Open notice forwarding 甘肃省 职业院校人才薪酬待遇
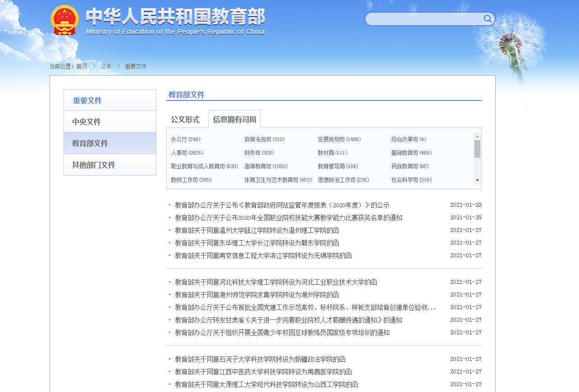 pos(289,320)
